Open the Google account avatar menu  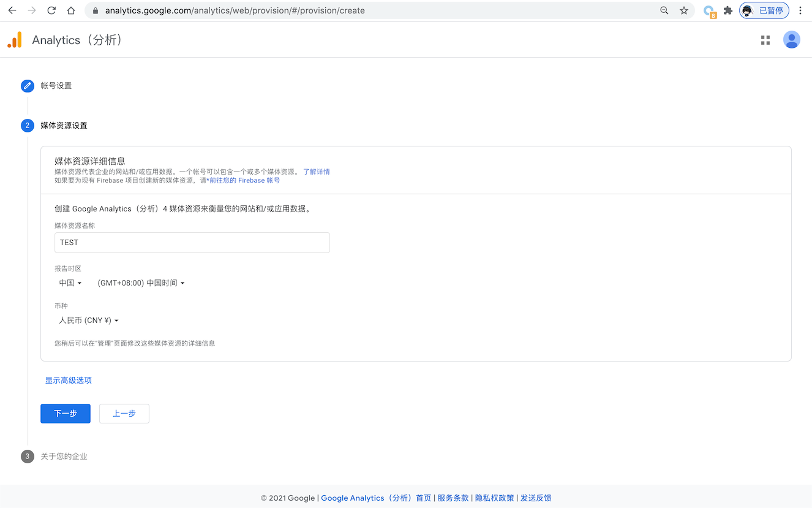click(x=791, y=40)
